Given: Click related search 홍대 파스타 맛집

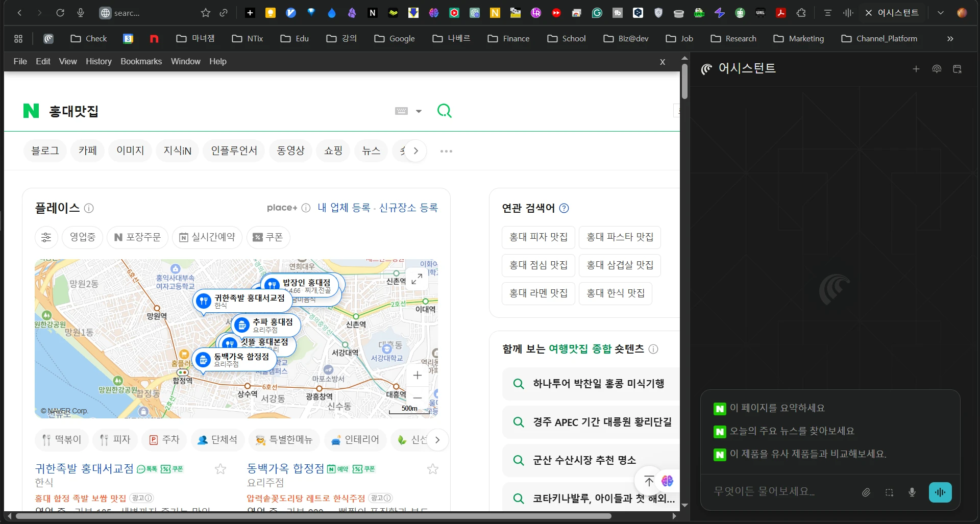Looking at the screenshot, I should coord(620,237).
